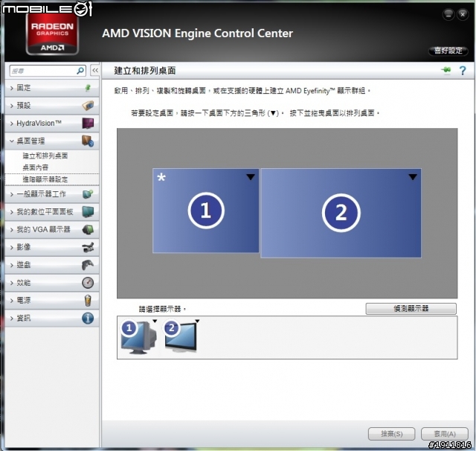476x451 pixels.
Task: Click the green pin icon near help
Action: point(446,71)
